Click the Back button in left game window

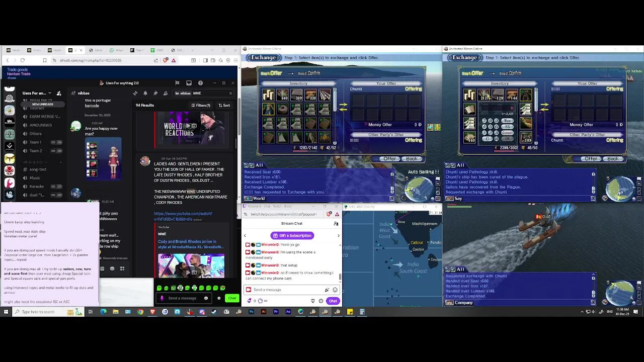pos(412,159)
